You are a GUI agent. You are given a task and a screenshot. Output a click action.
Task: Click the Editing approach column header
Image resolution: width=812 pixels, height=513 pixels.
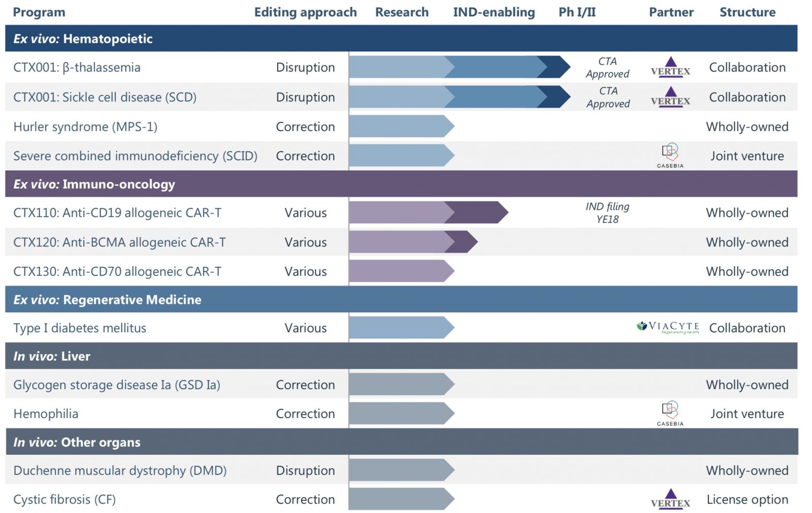[305, 12]
